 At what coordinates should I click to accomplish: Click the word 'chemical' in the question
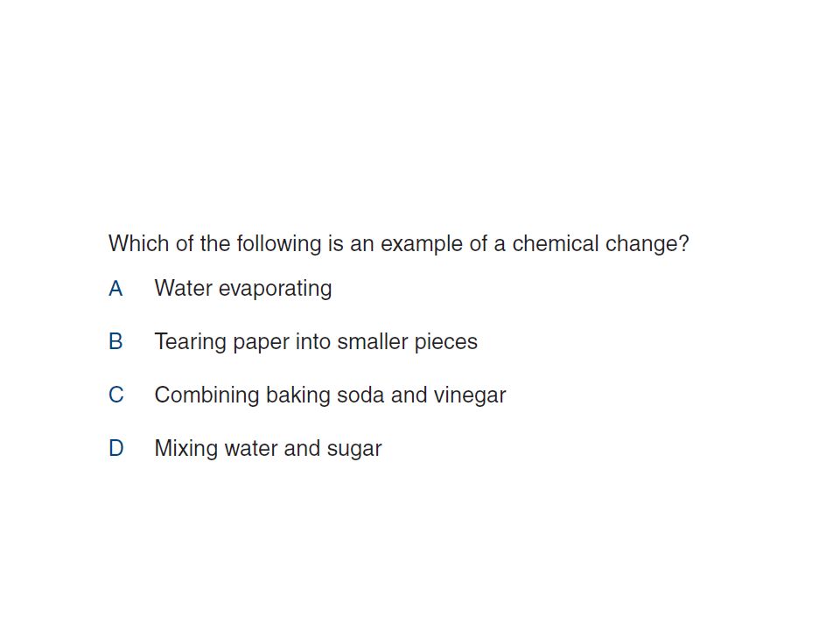[556, 244]
